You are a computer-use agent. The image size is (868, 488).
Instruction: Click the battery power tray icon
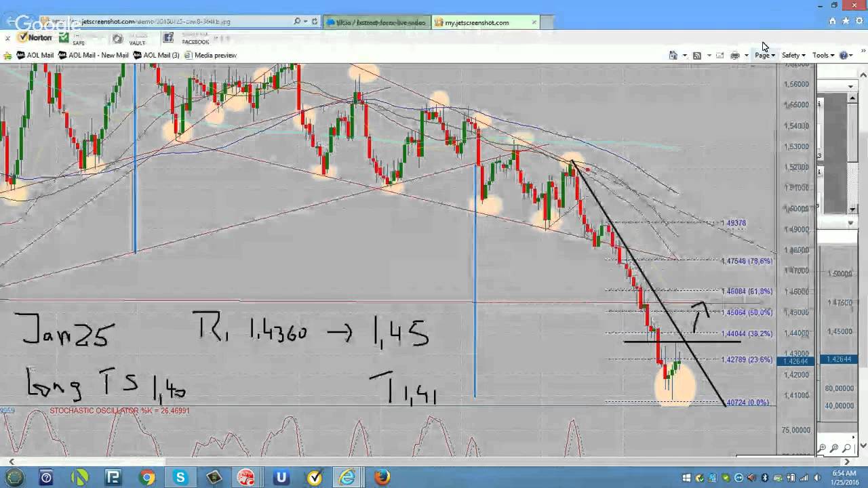click(790, 478)
